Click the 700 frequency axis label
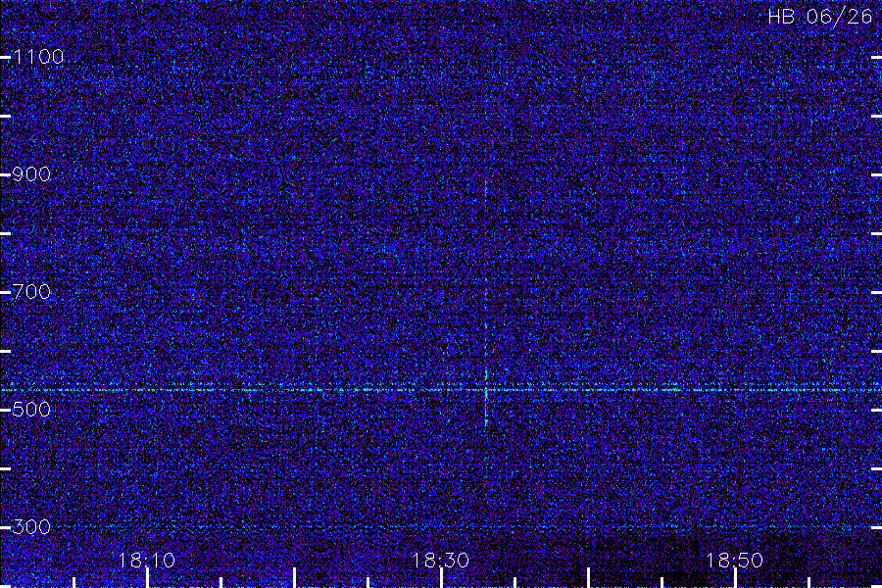Screen dimensions: 882x588 point(31,292)
